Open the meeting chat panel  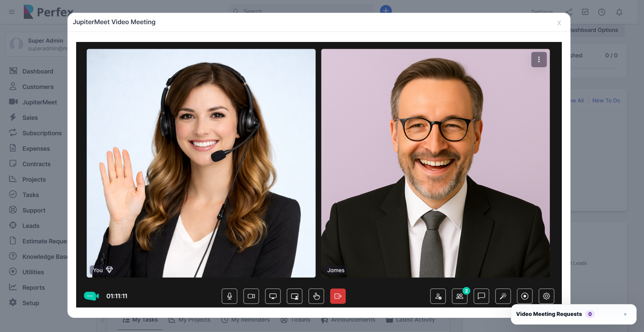(x=481, y=296)
